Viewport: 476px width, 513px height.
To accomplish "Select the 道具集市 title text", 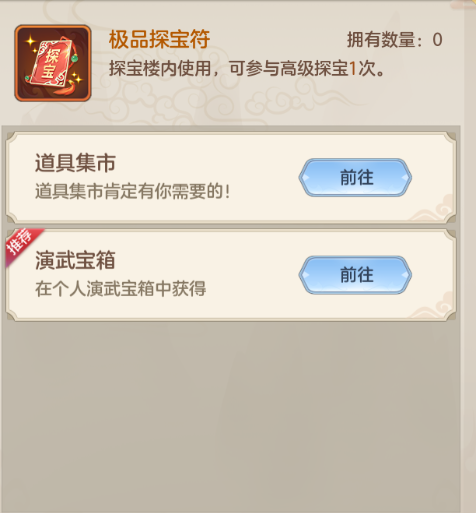I will point(75,163).
